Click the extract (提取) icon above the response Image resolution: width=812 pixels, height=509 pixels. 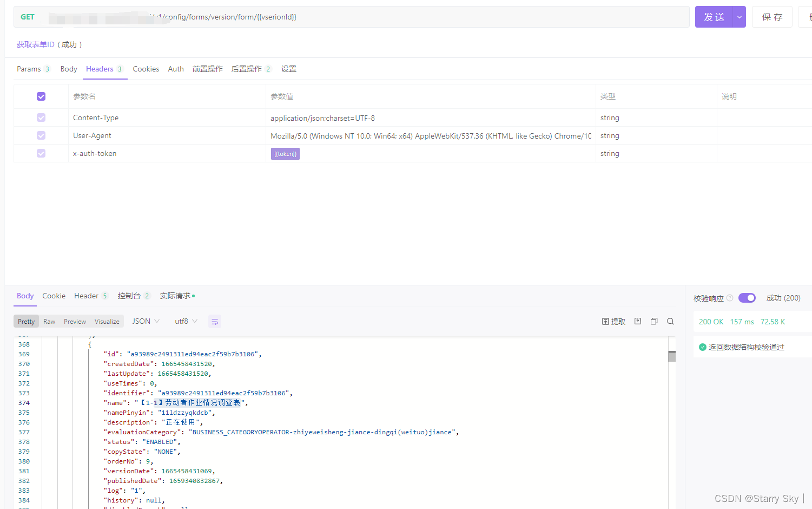point(613,321)
